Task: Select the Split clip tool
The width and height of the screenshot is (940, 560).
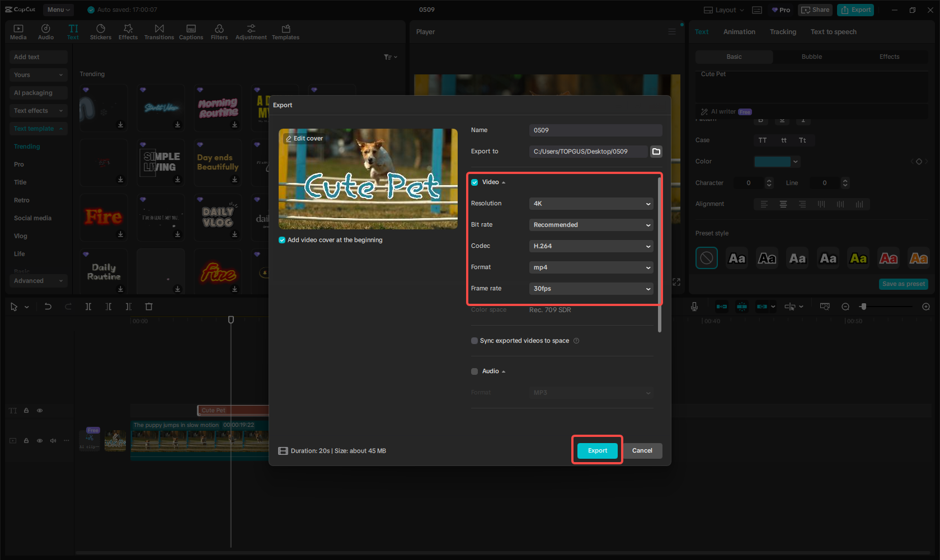Action: (88, 307)
